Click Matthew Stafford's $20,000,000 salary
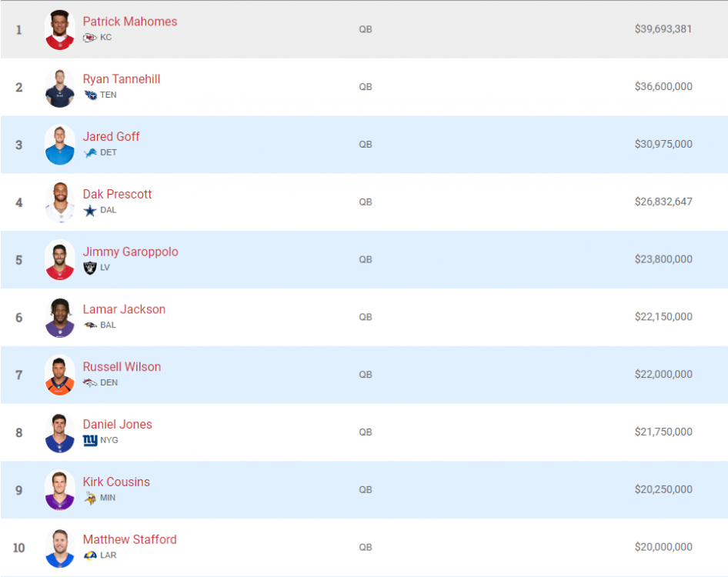Viewport: 728px width, 577px height. coord(663,547)
